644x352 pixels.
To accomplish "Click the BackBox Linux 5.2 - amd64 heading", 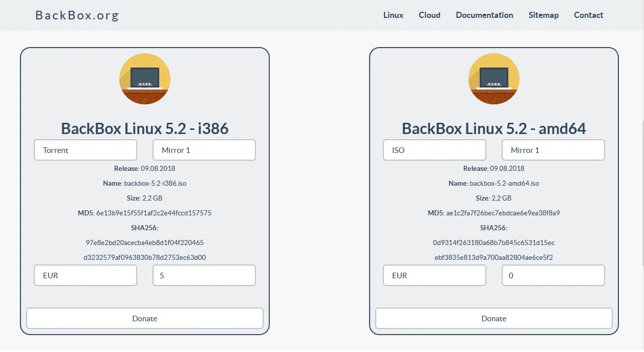I will pos(494,128).
